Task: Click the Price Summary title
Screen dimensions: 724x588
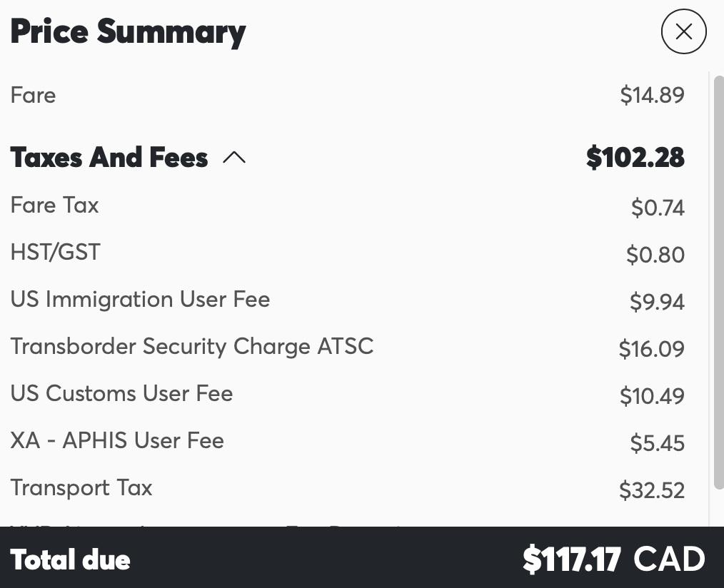Action: 128,32
